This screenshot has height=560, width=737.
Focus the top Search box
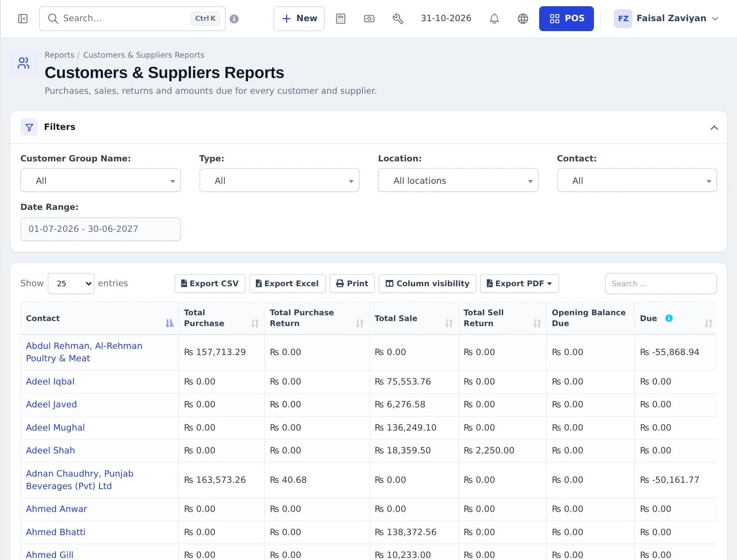pyautogui.click(x=132, y=19)
